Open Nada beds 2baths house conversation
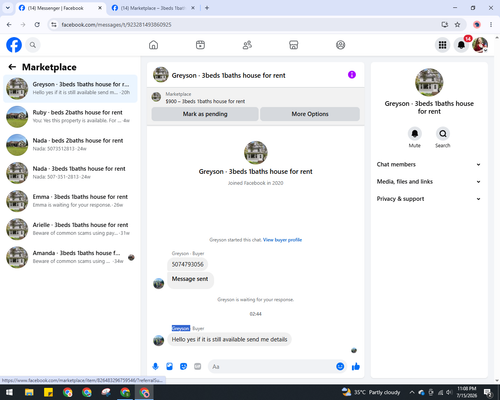500x400 pixels. pyautogui.click(x=70, y=145)
